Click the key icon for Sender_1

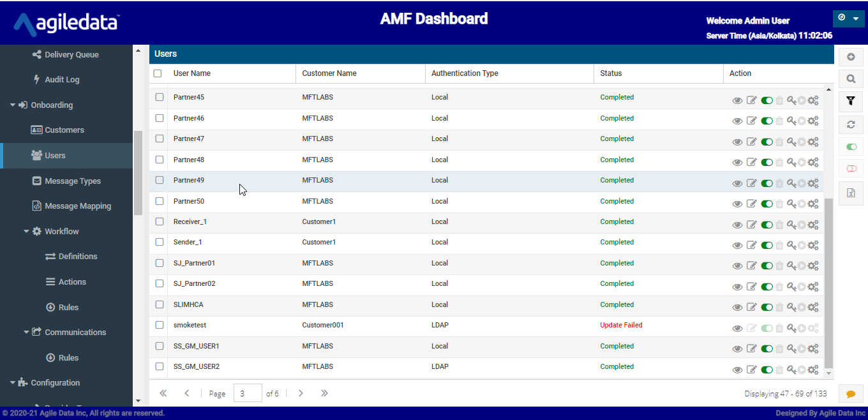pyautogui.click(x=791, y=245)
